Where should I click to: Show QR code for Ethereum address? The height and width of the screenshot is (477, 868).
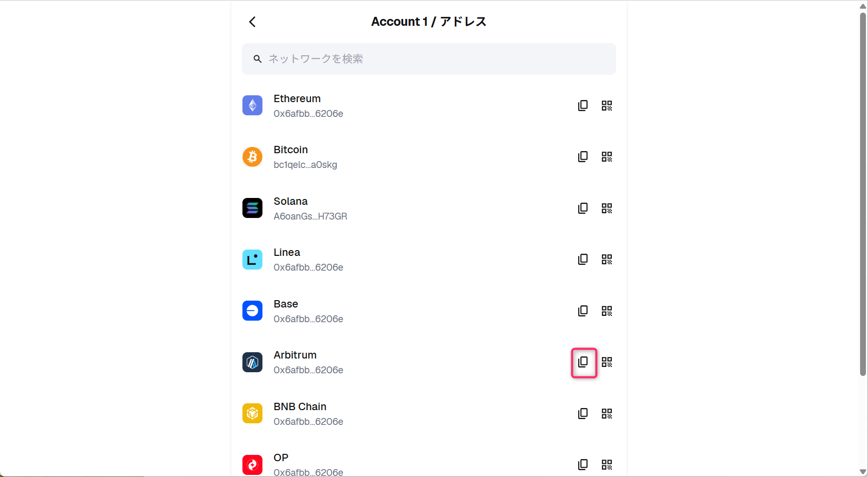pos(607,106)
